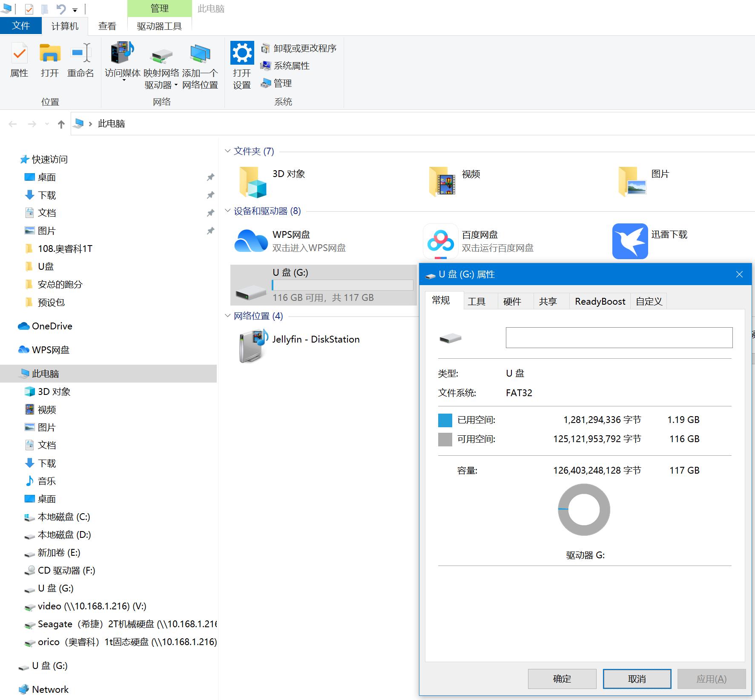Select 108.奥睿科1T folder in quick access
755x700 pixels.
pyautogui.click(x=59, y=249)
